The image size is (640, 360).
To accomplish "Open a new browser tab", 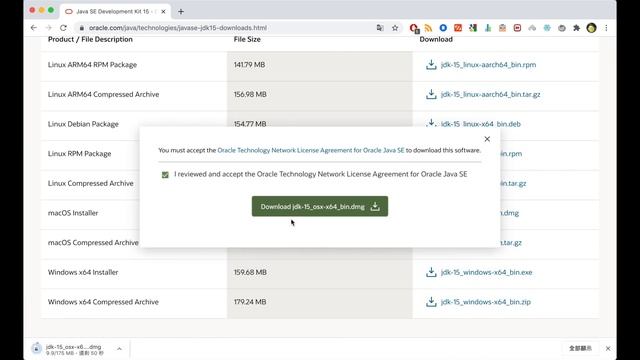I will pos(181,11).
